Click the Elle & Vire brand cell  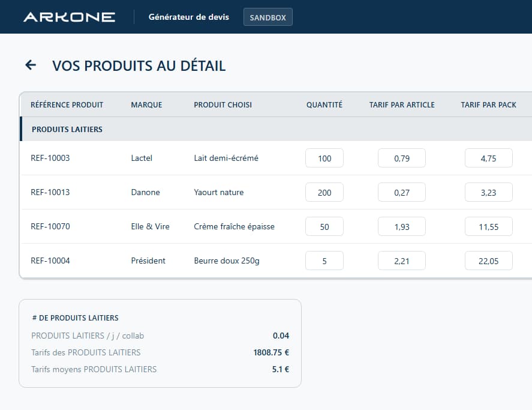[x=151, y=226]
